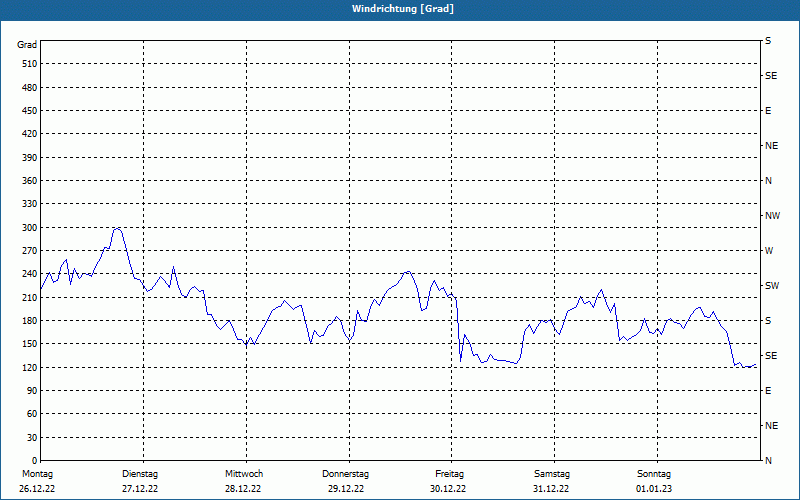Select the 330 degree axis label
The height and width of the screenshot is (500, 800).
tap(30, 204)
